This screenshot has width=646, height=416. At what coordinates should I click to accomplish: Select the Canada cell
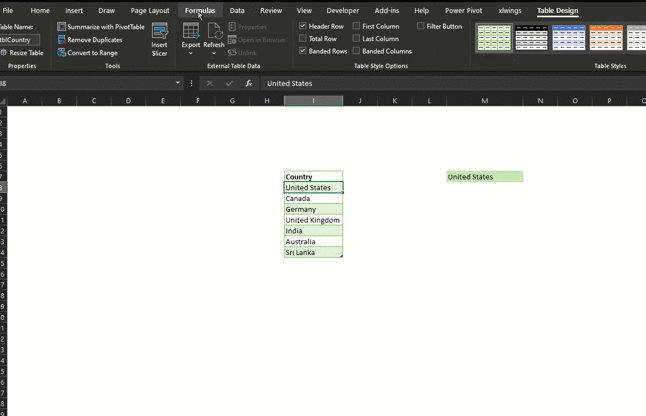click(x=313, y=198)
